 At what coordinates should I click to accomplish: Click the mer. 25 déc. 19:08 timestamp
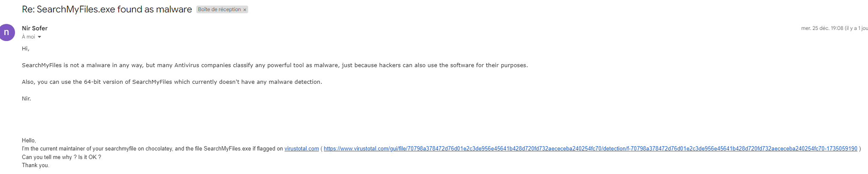(822, 28)
